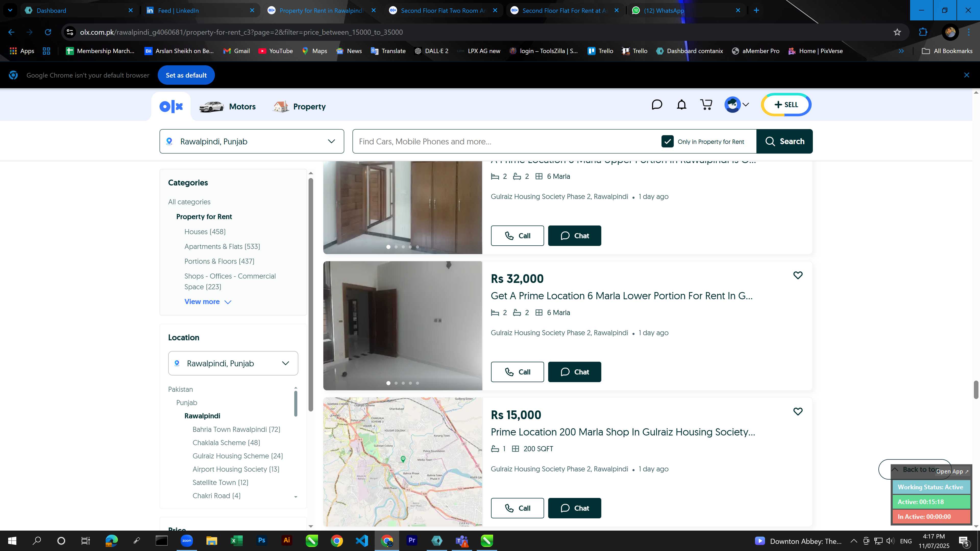Show more bookmarks chevron
The height and width of the screenshot is (551, 980).
tap(901, 51)
